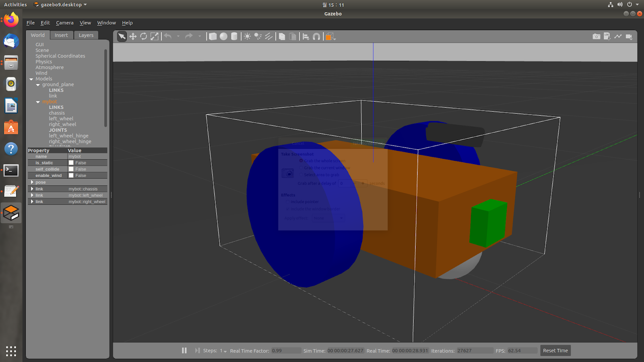The image size is (644, 362).
Task: Toggle the enable_wind checkbox
Action: (x=71, y=176)
